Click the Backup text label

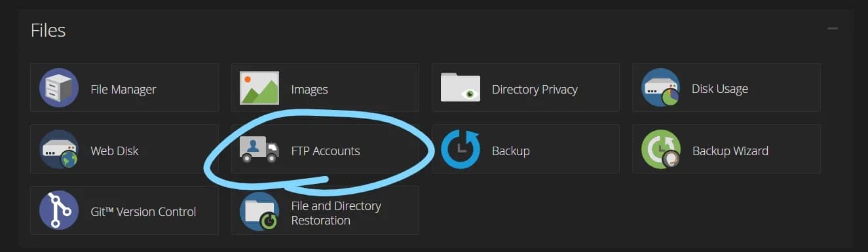510,151
